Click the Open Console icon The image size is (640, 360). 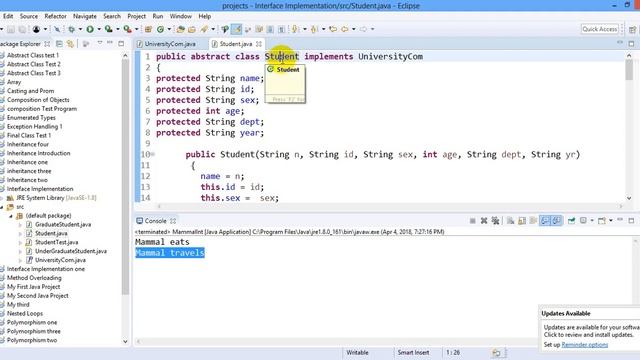point(602,221)
